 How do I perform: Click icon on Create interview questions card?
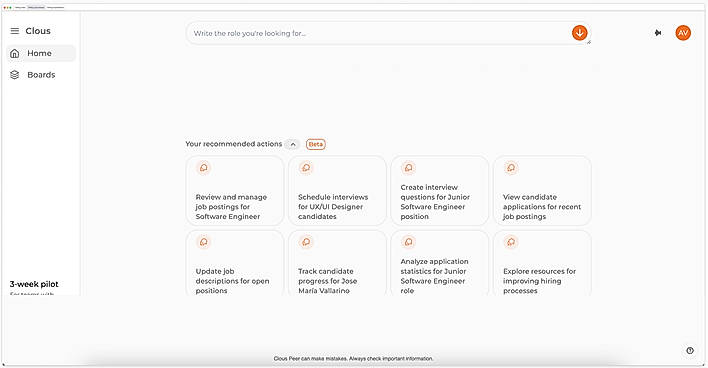(409, 168)
